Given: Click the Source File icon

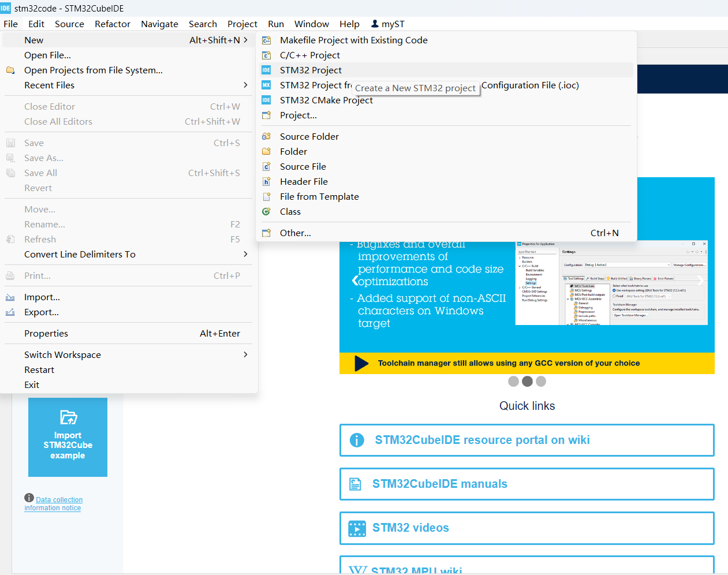Looking at the screenshot, I should [x=266, y=167].
